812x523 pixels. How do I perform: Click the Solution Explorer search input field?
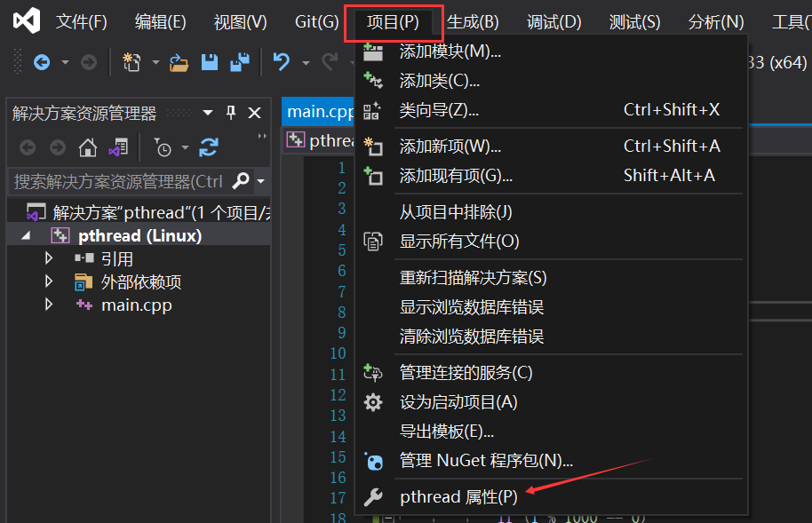118,181
